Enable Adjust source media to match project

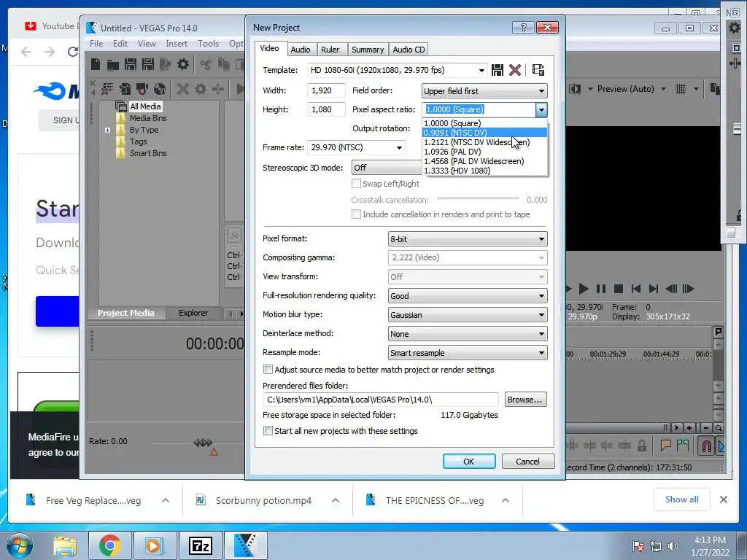pyautogui.click(x=268, y=370)
